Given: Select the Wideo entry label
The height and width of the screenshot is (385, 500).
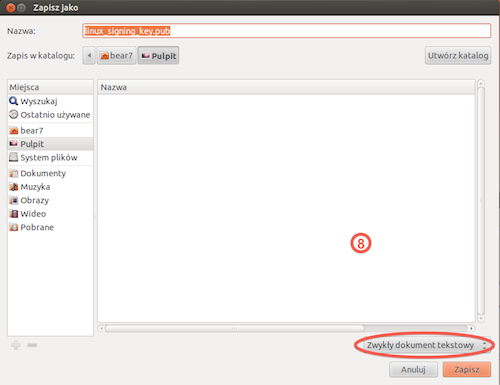Looking at the screenshot, I should [33, 214].
